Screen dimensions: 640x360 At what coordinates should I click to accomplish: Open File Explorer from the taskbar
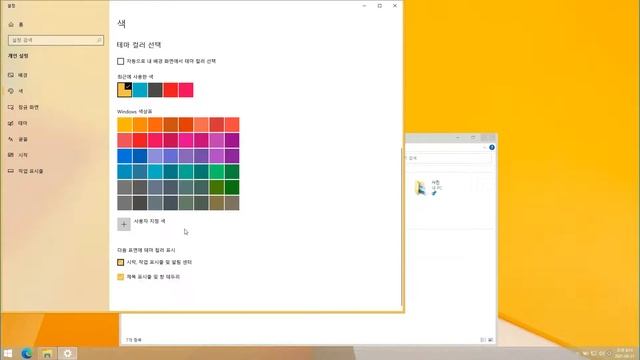47,353
